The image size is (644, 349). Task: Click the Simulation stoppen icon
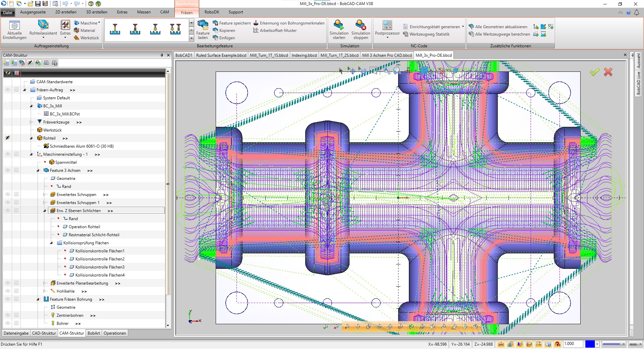[361, 30]
